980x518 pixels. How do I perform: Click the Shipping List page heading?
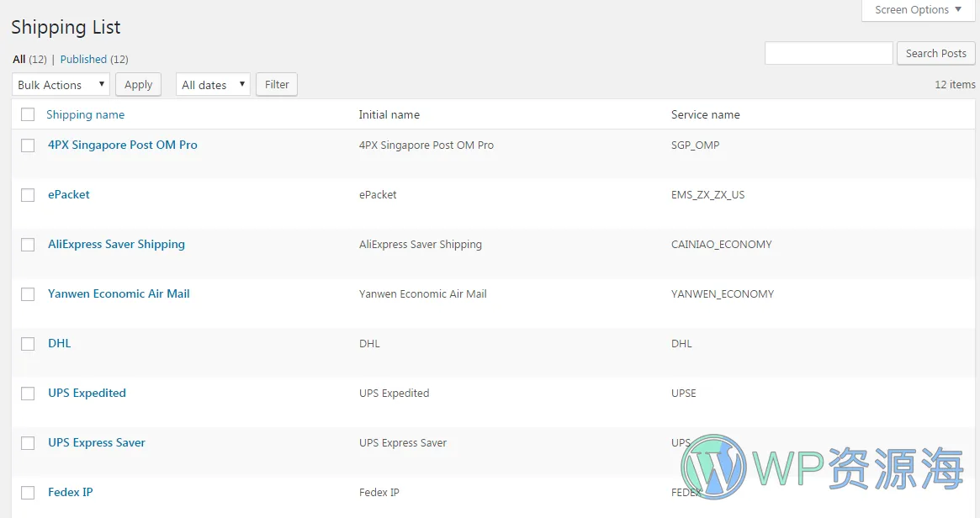[66, 28]
